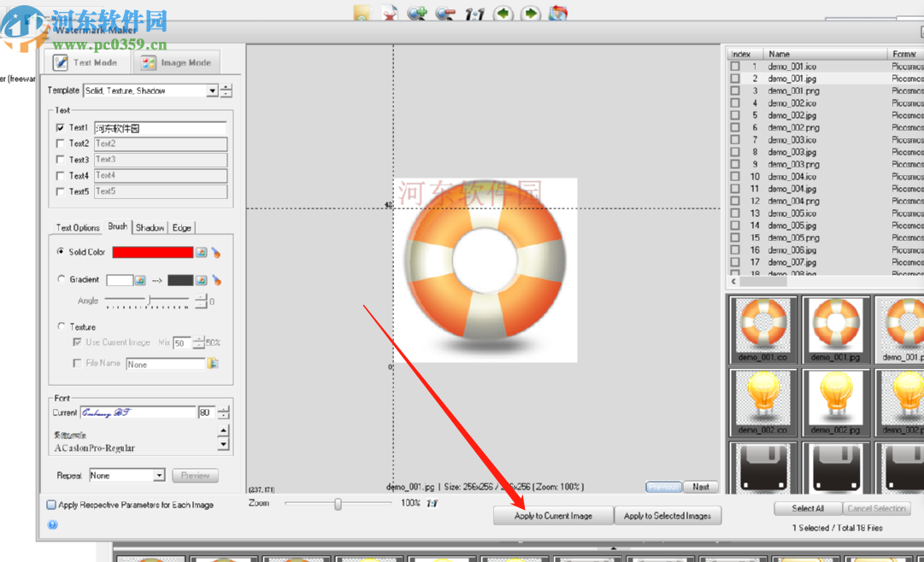The width and height of the screenshot is (924, 562).
Task: Click the 1:1 actual size toolbar icon
Action: point(474,14)
